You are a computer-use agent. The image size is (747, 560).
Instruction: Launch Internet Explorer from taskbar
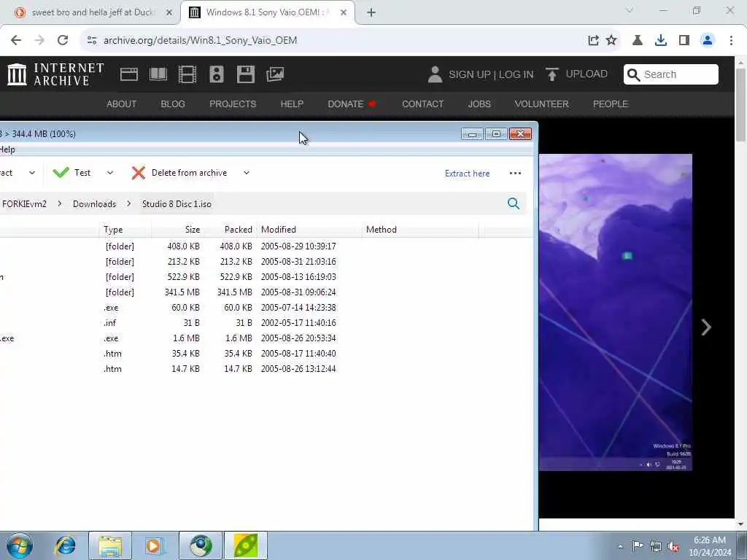[x=66, y=545]
